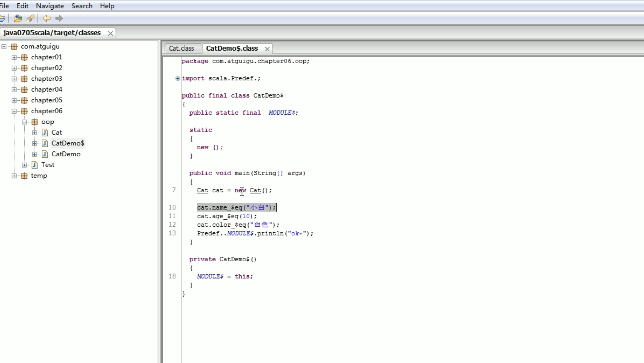Select com.atguigu in the tree

(40, 46)
